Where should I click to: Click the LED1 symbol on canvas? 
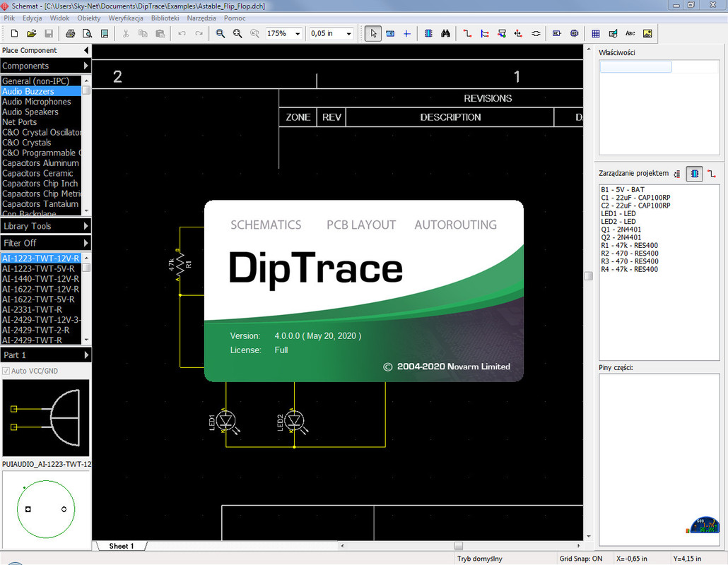pos(225,421)
